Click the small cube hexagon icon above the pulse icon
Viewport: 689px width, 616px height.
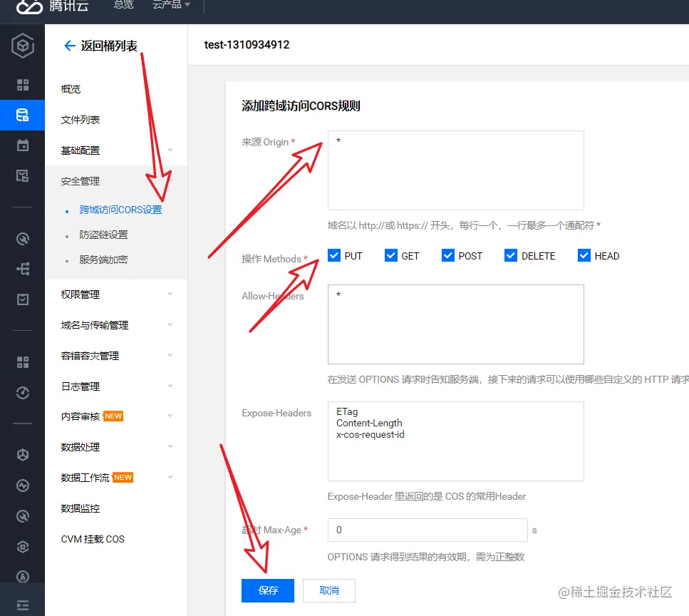click(x=22, y=455)
